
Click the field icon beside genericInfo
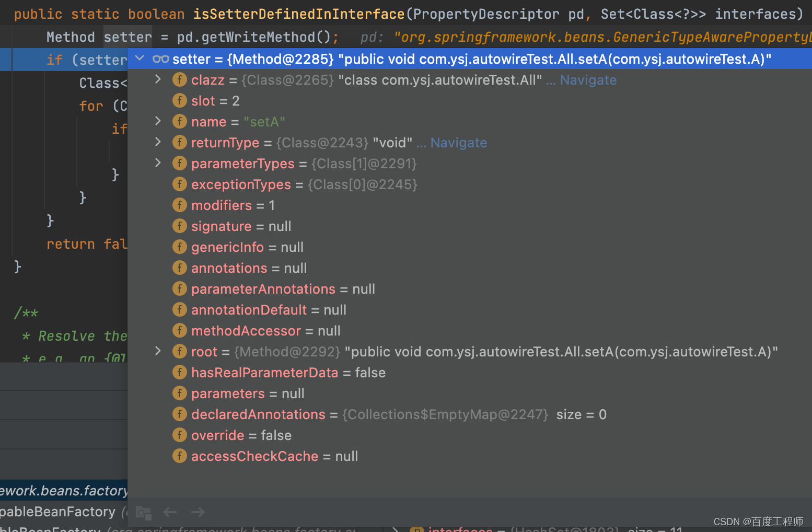pyautogui.click(x=180, y=247)
